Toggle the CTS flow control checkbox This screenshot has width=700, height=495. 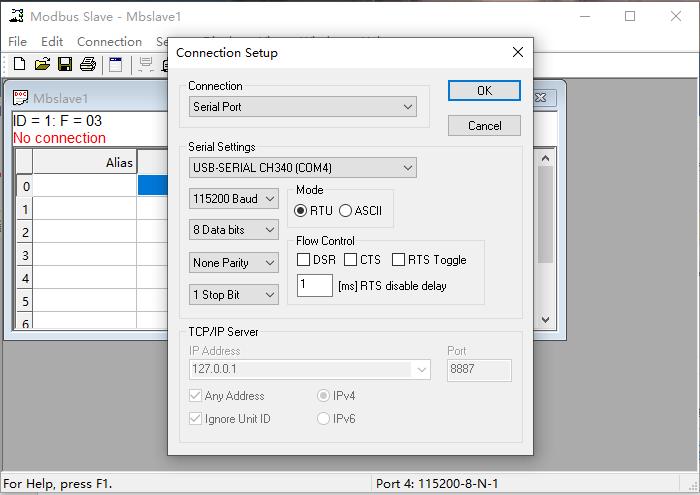(351, 260)
